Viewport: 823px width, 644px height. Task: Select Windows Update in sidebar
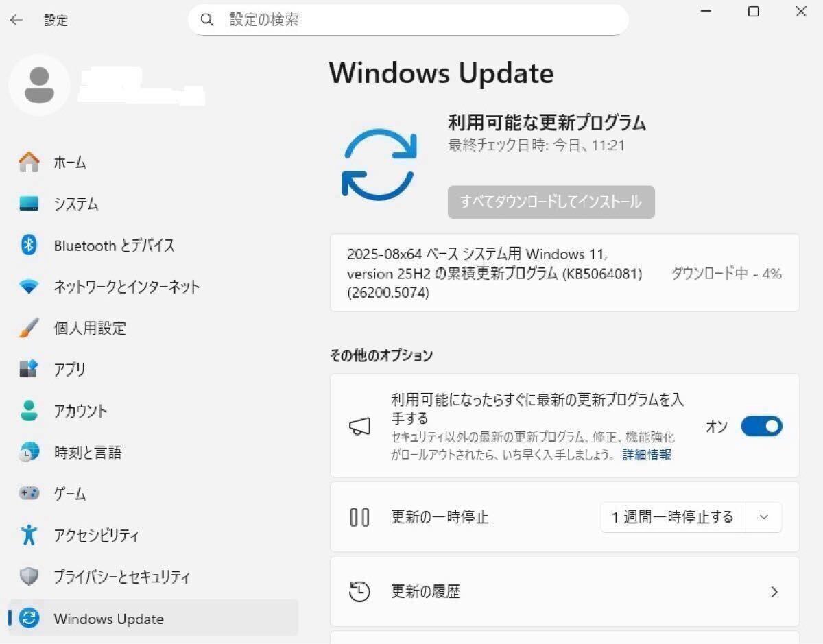(154, 618)
